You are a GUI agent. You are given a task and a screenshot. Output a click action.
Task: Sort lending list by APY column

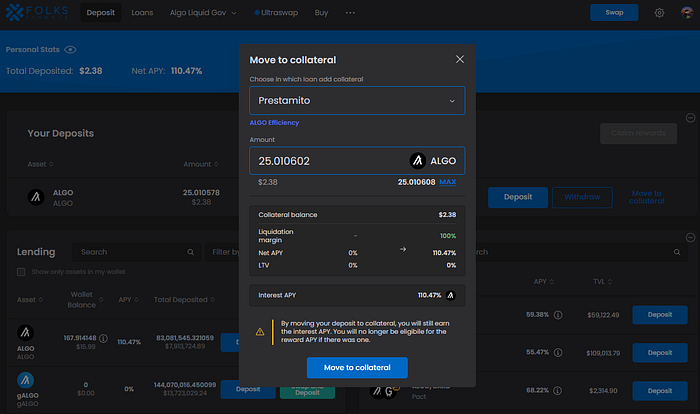tap(129, 300)
